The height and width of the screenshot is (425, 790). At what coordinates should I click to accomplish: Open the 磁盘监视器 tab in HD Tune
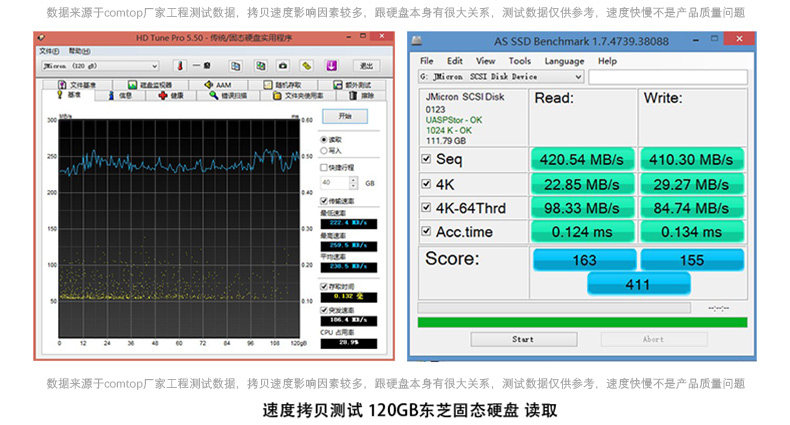pyautogui.click(x=150, y=85)
